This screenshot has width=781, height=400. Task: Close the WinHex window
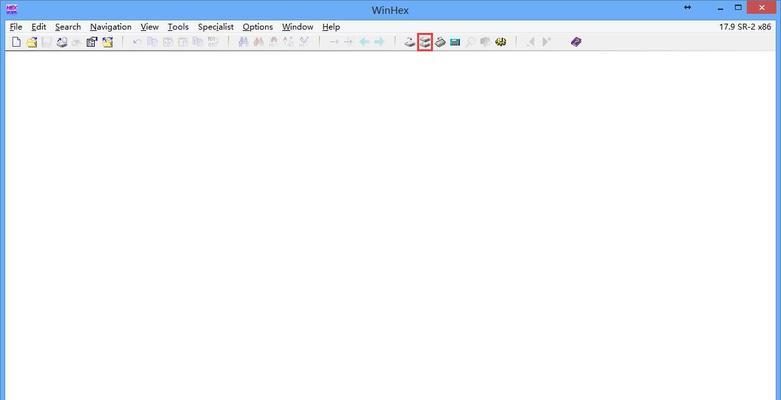tap(762, 7)
